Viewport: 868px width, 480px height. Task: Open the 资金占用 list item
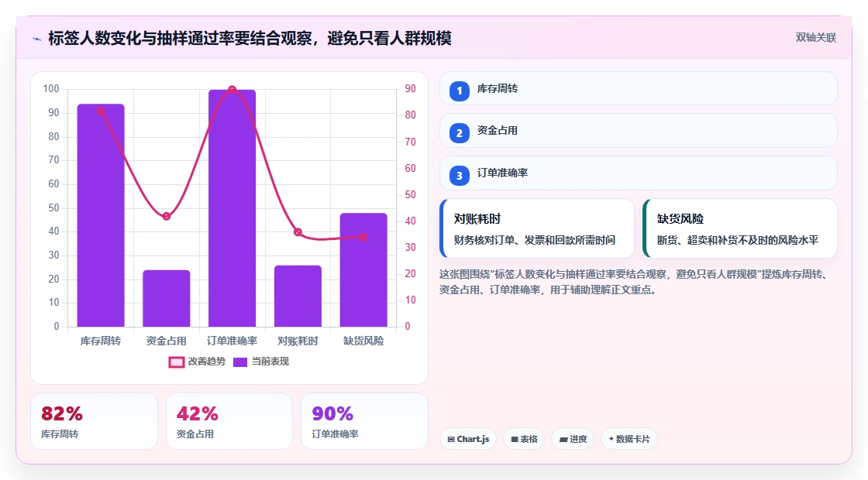pyautogui.click(x=639, y=131)
